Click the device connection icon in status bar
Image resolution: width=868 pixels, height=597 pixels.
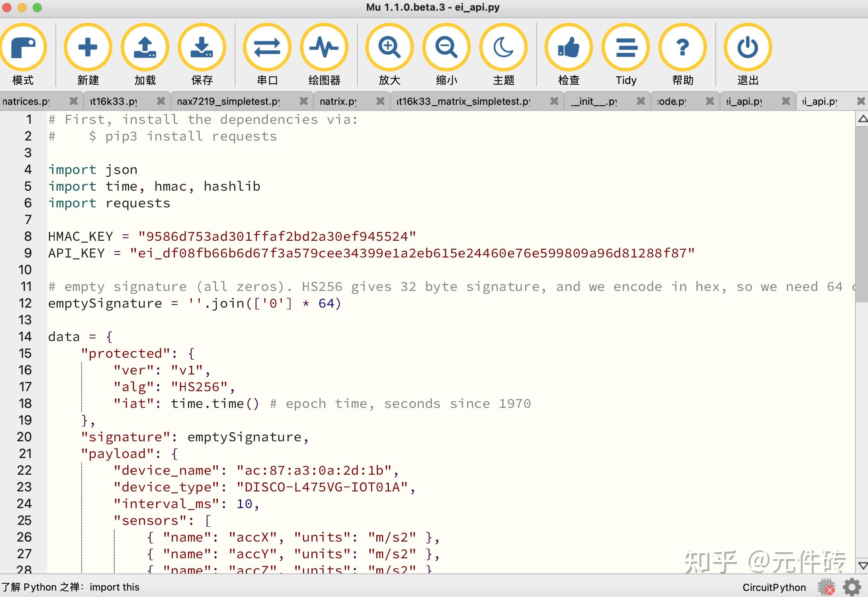pos(826,587)
